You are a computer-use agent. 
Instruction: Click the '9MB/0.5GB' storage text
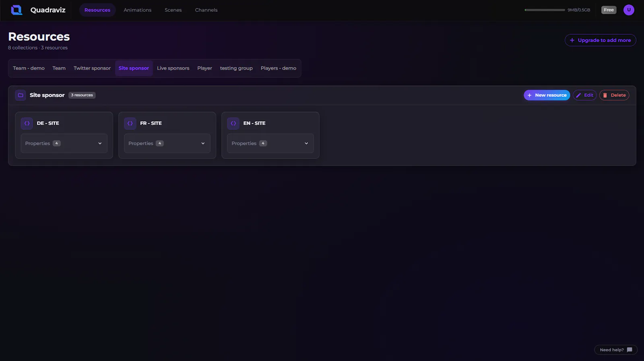pyautogui.click(x=579, y=10)
